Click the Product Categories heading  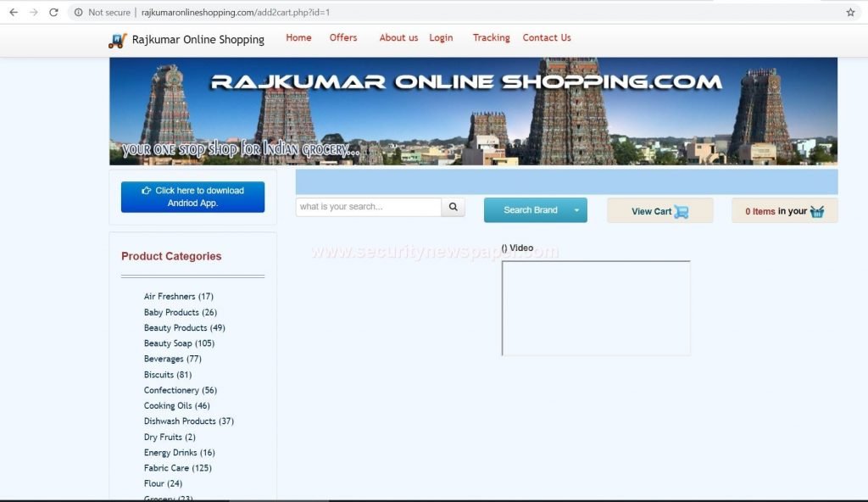pyautogui.click(x=171, y=256)
